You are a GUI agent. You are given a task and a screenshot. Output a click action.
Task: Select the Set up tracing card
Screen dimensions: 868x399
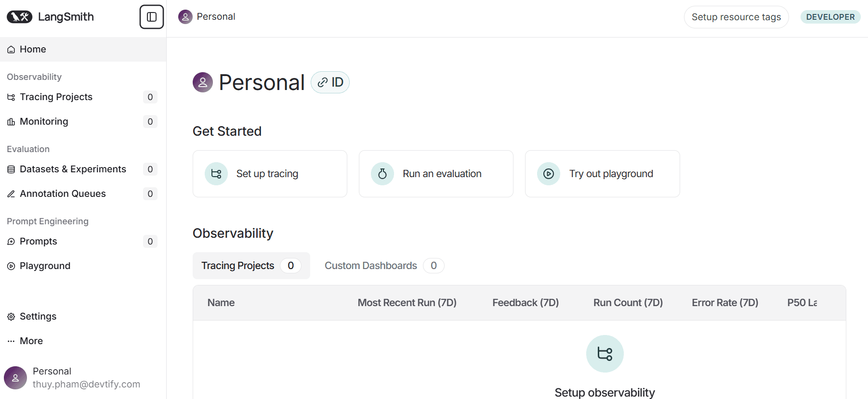pyautogui.click(x=270, y=174)
